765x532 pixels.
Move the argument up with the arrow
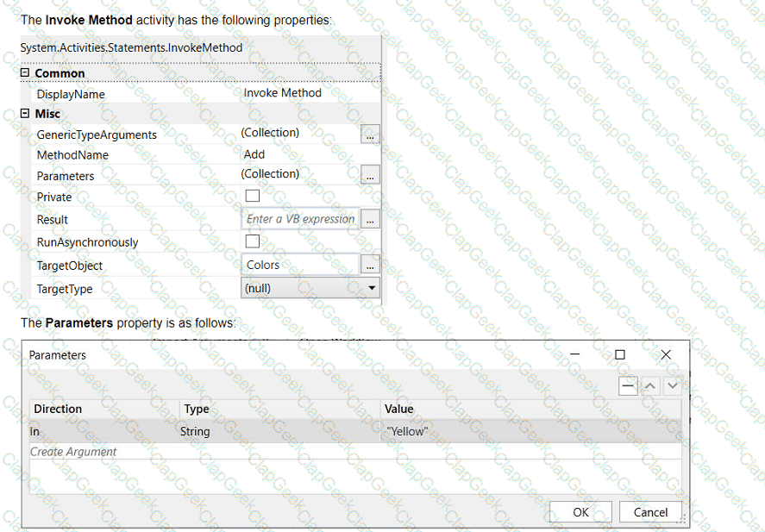(x=649, y=386)
